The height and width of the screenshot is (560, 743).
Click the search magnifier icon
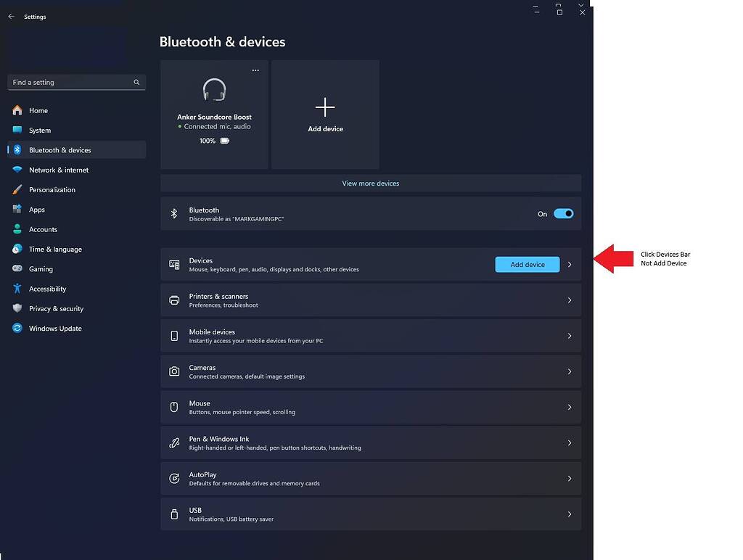[136, 83]
